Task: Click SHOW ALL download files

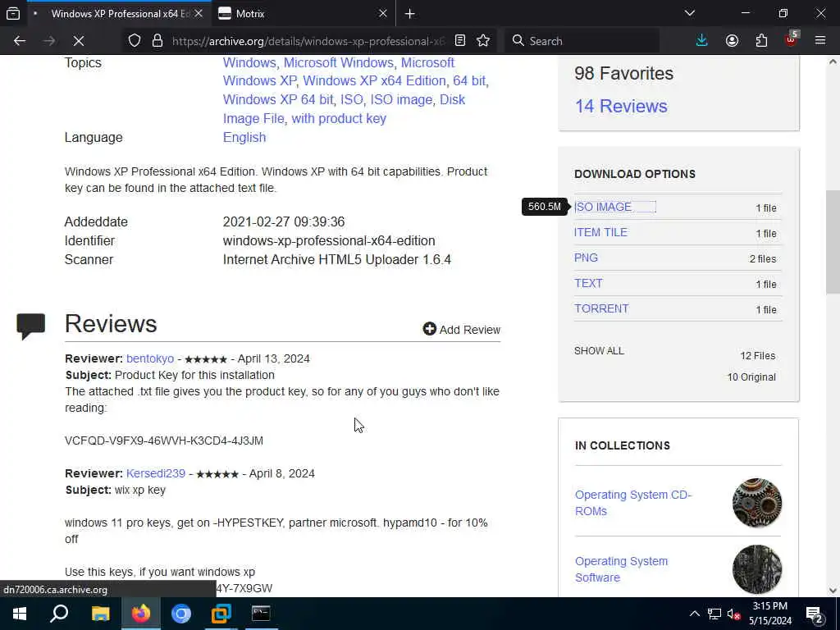Action: click(599, 351)
